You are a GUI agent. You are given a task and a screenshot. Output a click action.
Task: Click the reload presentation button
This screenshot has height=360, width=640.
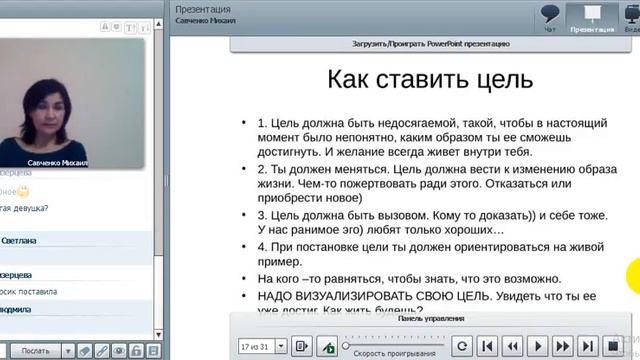coord(462,346)
